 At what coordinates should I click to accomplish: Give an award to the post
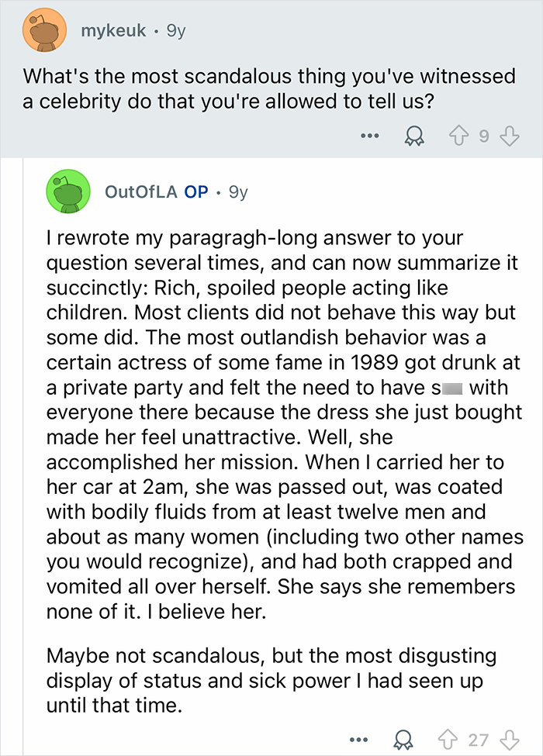(415, 135)
